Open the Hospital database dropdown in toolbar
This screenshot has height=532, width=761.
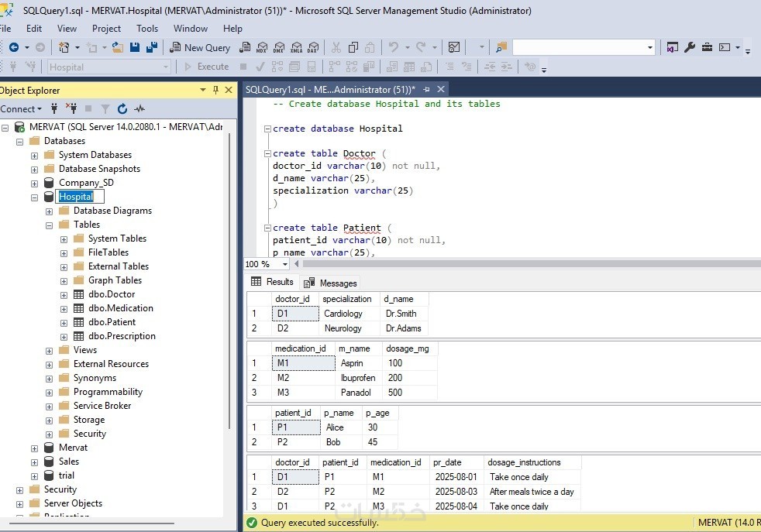click(166, 67)
